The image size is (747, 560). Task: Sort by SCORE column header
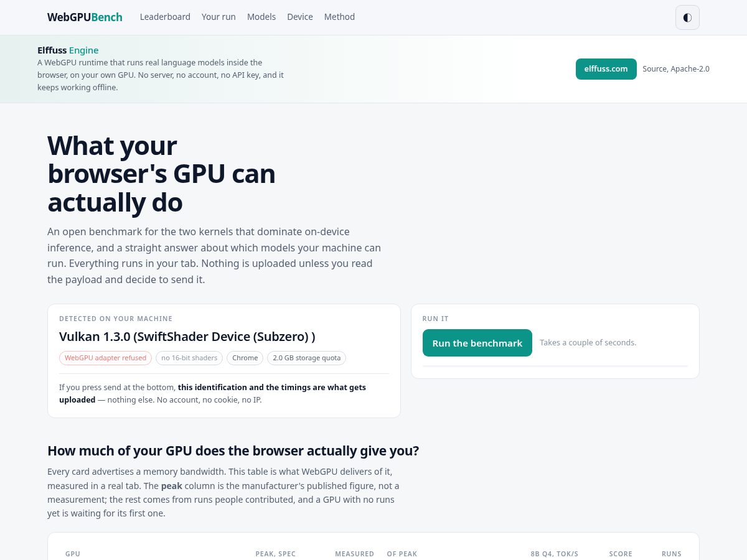(621, 554)
